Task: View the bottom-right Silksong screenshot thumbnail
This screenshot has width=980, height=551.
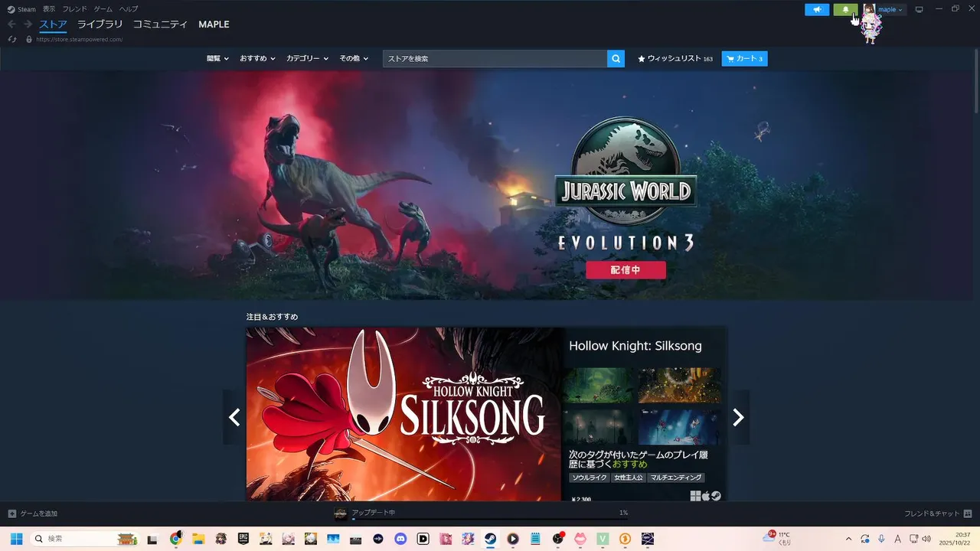Action: [x=680, y=426]
